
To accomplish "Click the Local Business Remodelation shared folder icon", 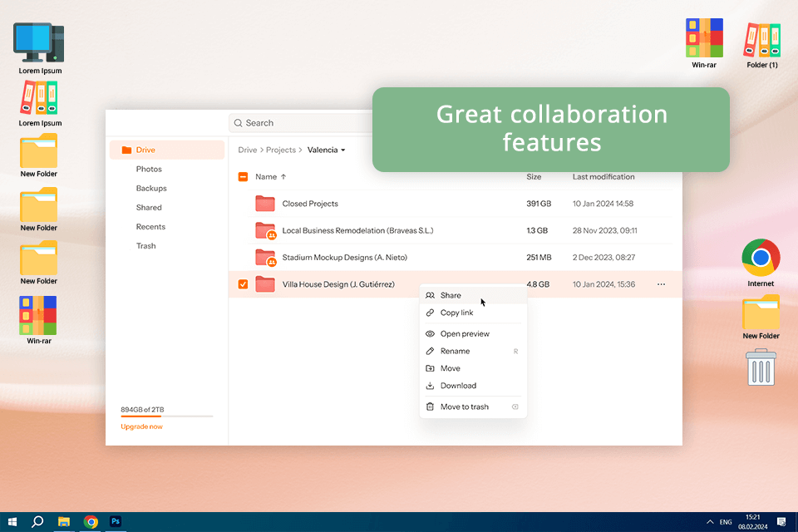I will coord(265,230).
